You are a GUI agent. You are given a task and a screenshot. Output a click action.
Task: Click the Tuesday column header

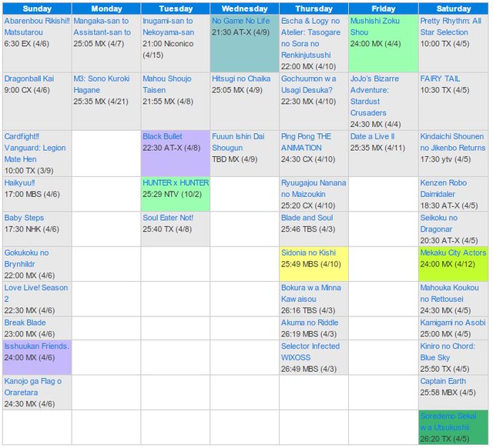pyautogui.click(x=176, y=8)
